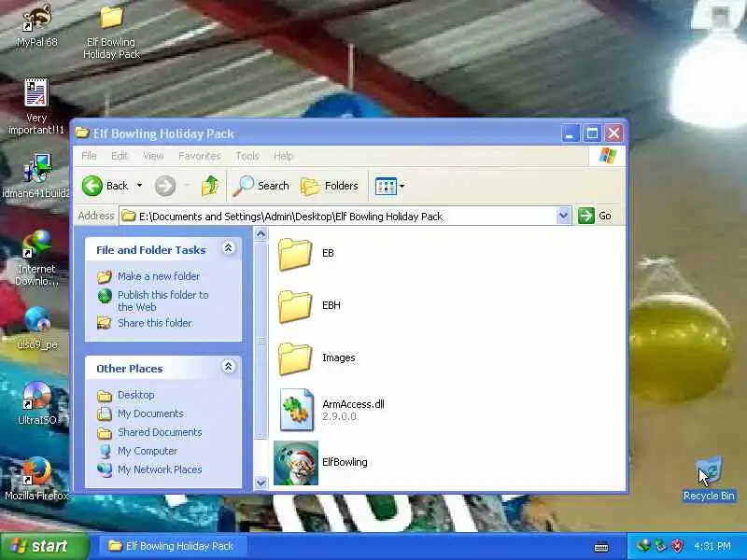Open My Computer link
This screenshot has height=560, width=747.
pos(148,451)
